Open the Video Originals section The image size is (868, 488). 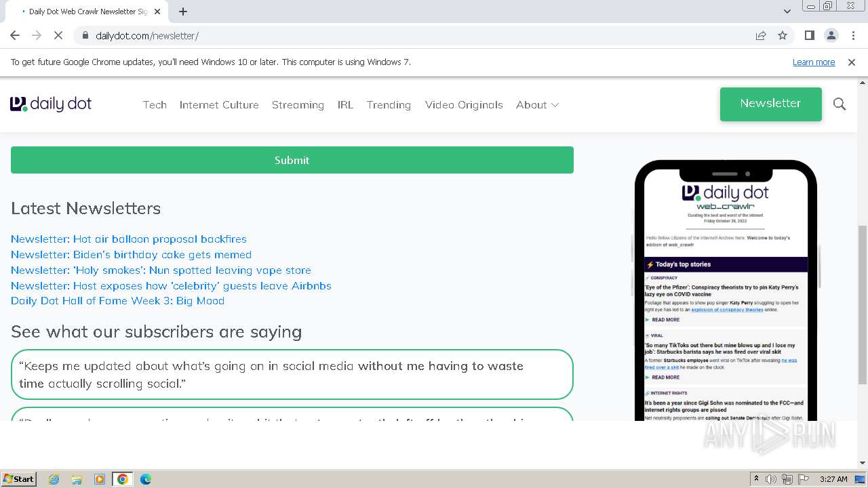tap(464, 104)
